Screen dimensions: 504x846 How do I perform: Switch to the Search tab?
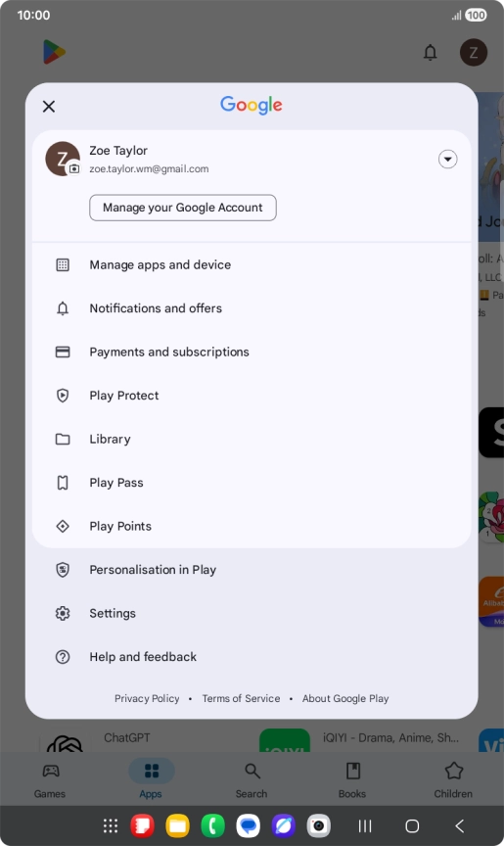tap(252, 779)
